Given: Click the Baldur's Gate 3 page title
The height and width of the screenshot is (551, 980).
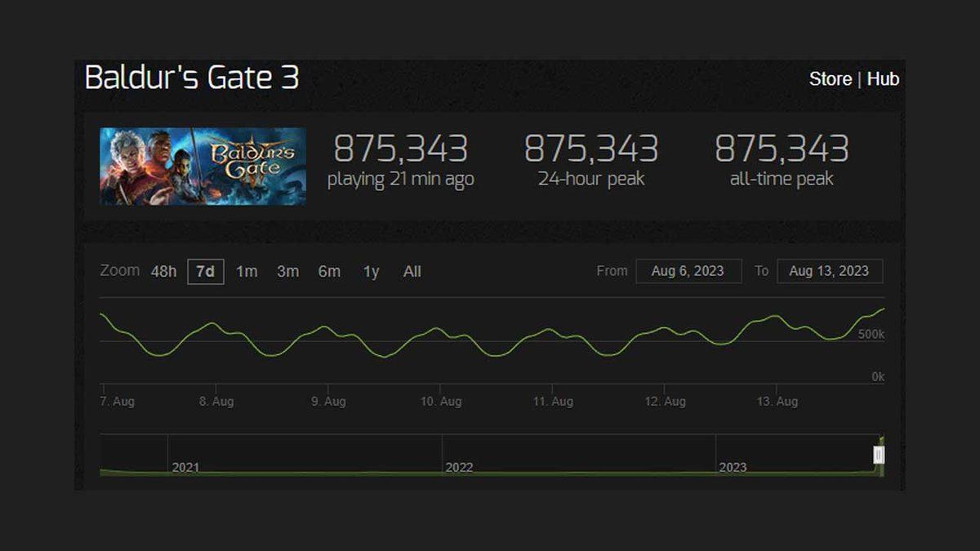Looking at the screenshot, I should coord(192,79).
